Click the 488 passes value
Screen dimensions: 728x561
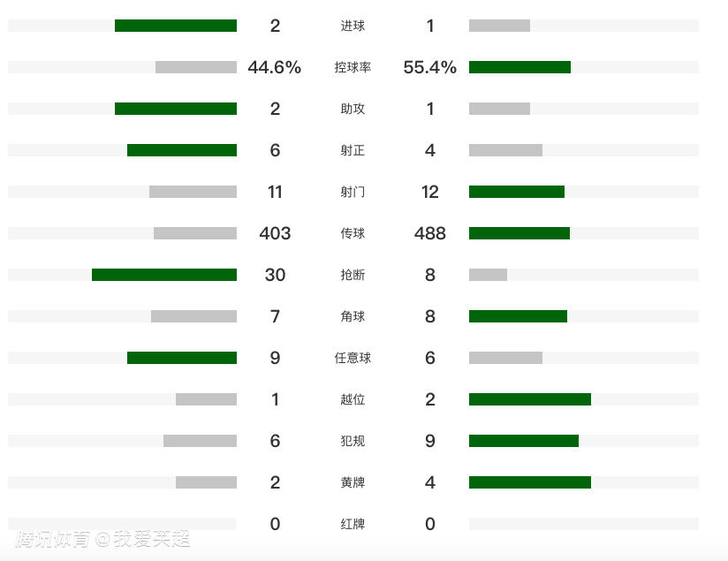[430, 233]
